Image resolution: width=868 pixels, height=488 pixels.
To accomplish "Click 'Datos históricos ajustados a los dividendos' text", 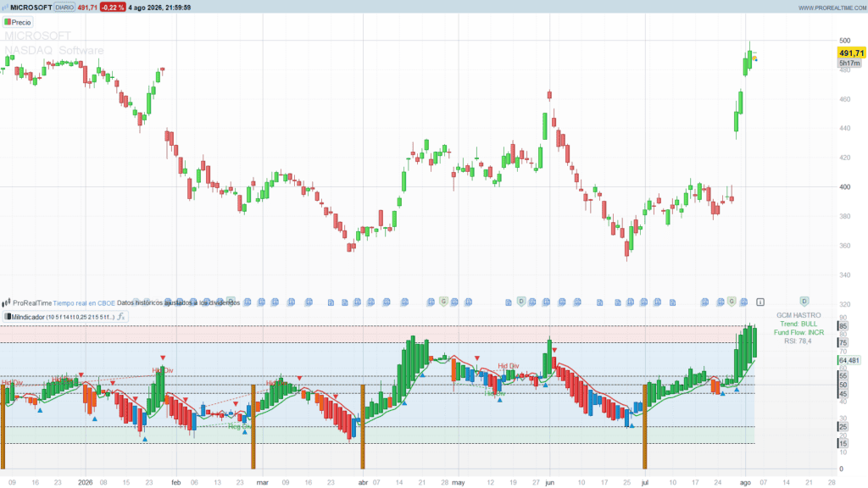I will point(178,303).
